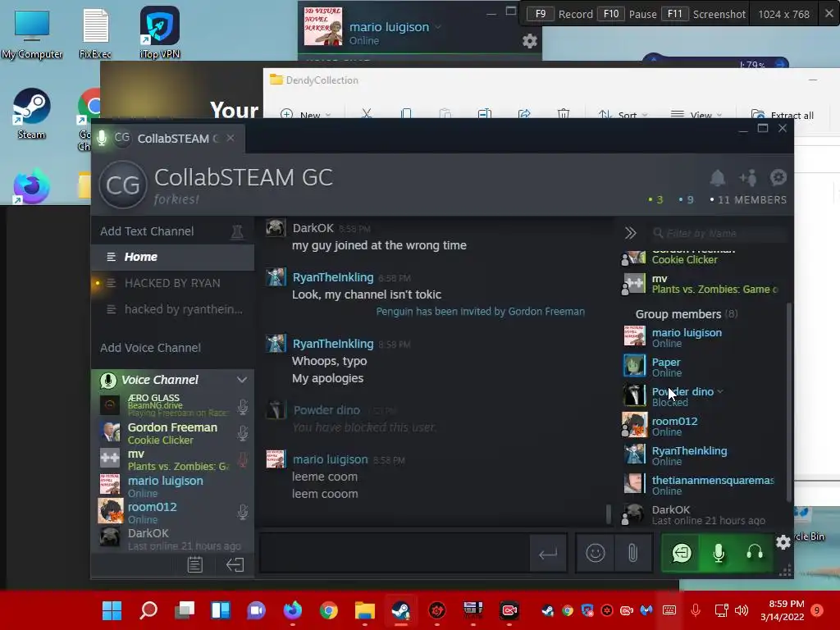Viewport: 840px width, 630px height.
Task: Collapse the member list double-arrow icon
Action: click(630, 233)
